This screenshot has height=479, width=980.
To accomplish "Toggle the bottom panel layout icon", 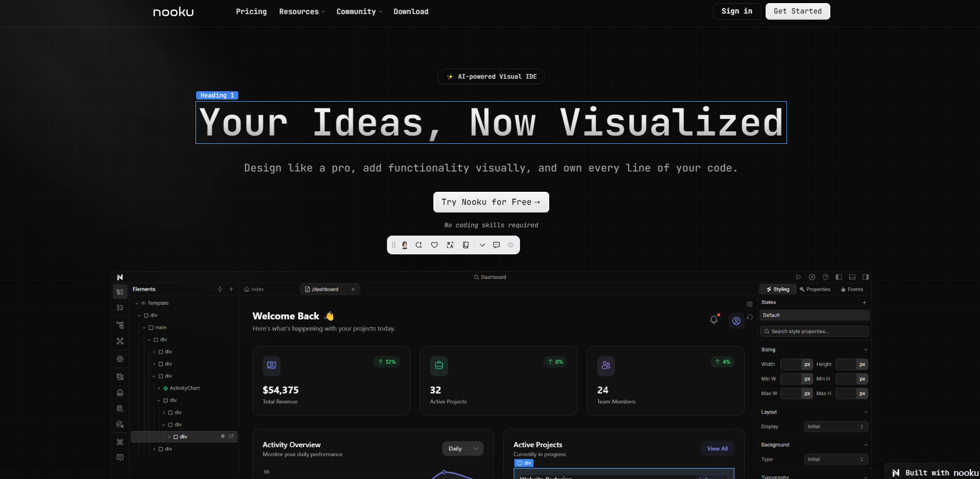I will click(x=852, y=277).
